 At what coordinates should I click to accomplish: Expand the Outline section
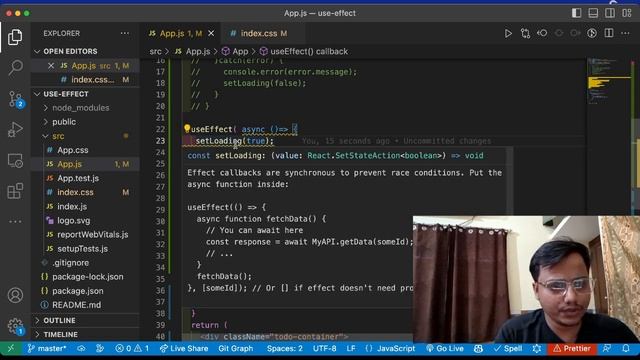point(85,320)
